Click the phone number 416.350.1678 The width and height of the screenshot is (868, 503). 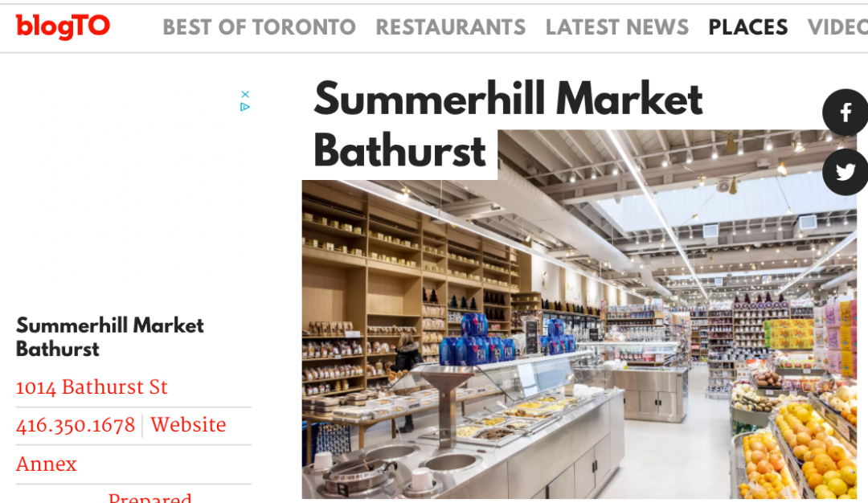click(x=76, y=425)
